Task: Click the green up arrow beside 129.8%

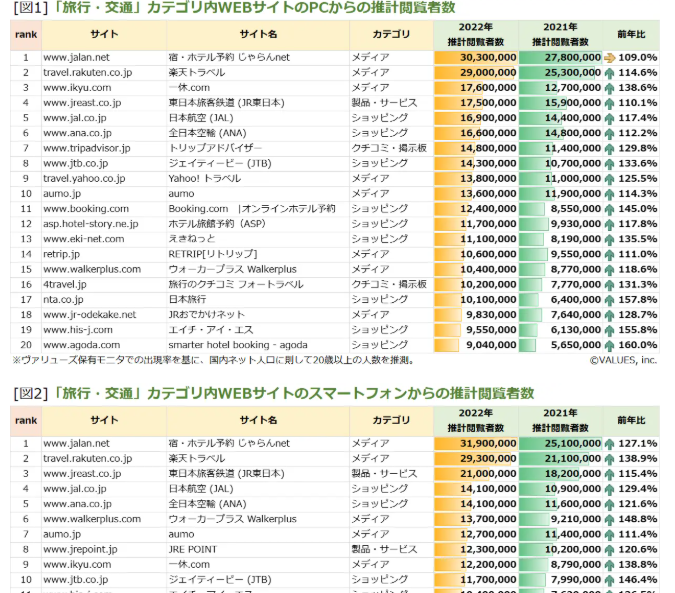Action: [610, 148]
